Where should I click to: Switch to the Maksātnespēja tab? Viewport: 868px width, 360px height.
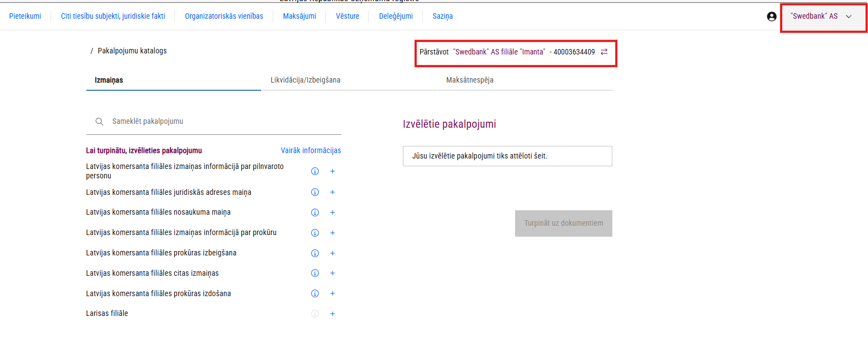[x=469, y=80]
